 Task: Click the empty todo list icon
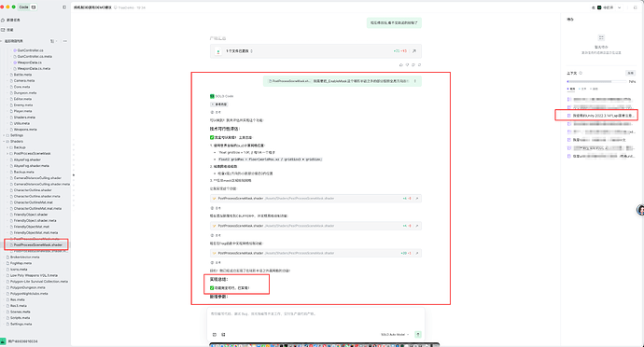point(601,38)
